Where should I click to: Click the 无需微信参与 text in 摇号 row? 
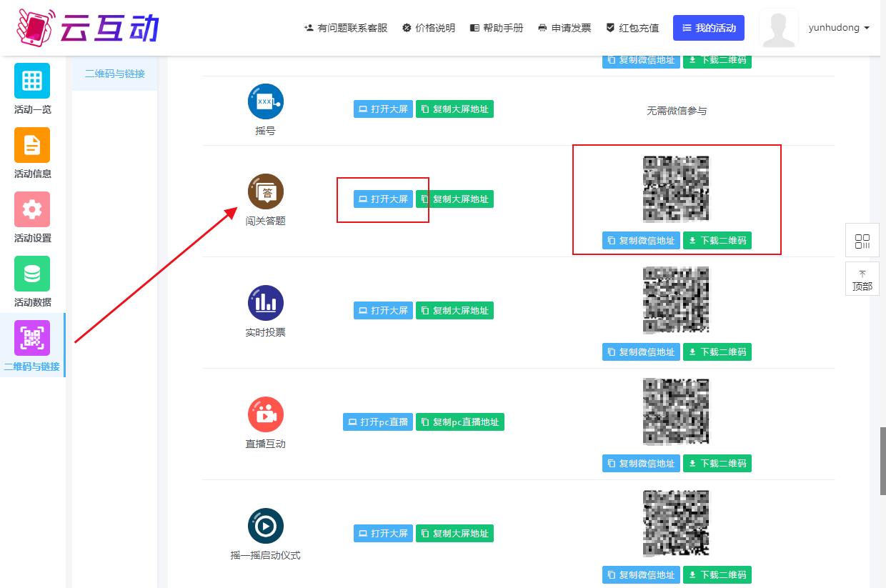click(677, 111)
